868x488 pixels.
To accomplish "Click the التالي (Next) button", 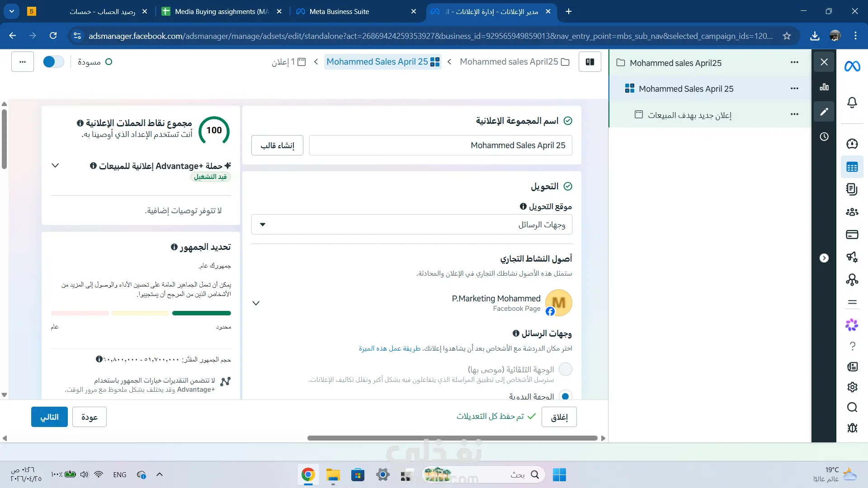I will tap(49, 417).
